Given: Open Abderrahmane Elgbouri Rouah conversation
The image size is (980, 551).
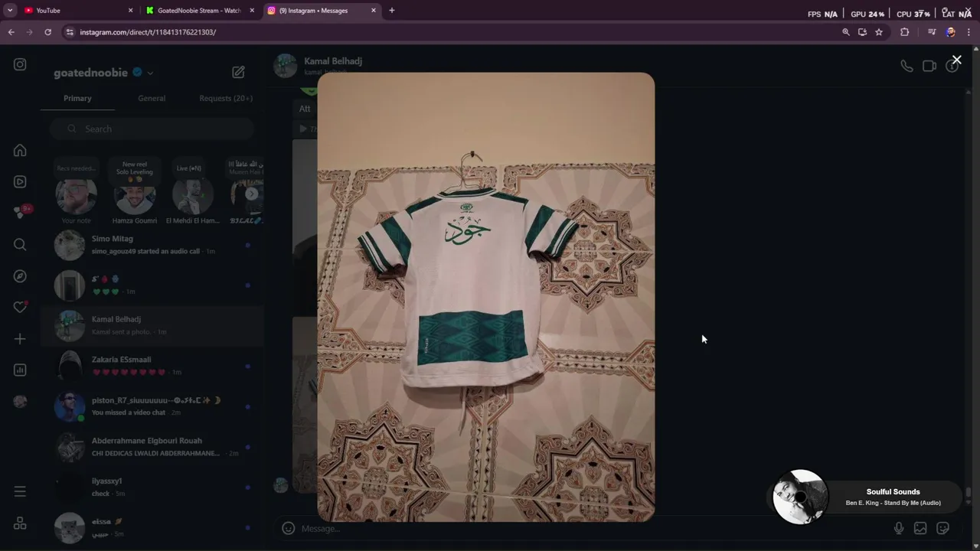Looking at the screenshot, I should click(152, 447).
